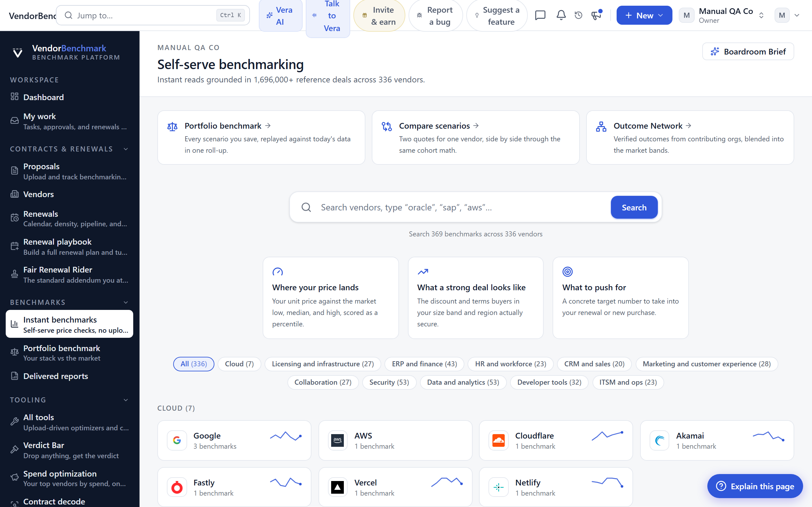Screen dimensions: 812x507
Task: Open the chat messages icon
Action: coord(540,16)
